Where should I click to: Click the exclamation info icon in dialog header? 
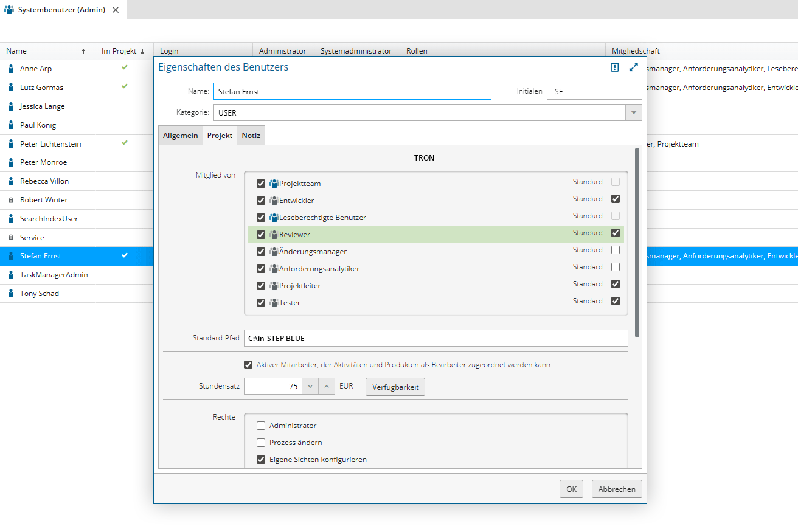click(615, 67)
